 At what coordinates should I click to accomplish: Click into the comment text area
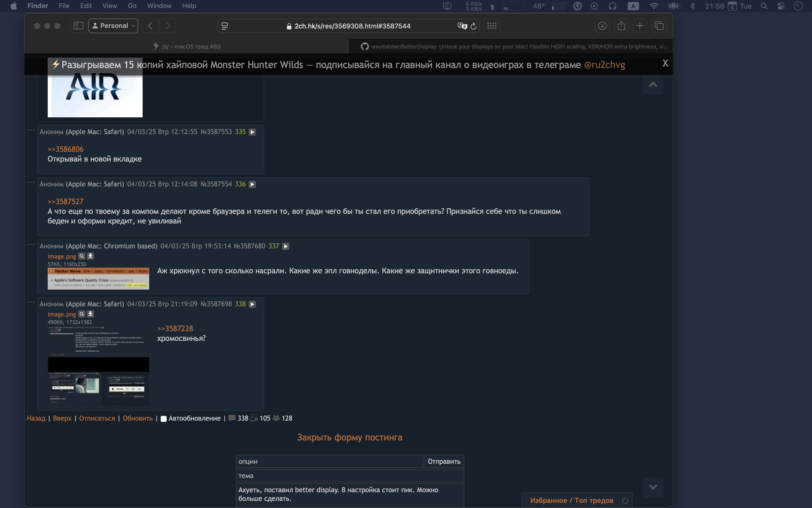pyautogui.click(x=350, y=495)
